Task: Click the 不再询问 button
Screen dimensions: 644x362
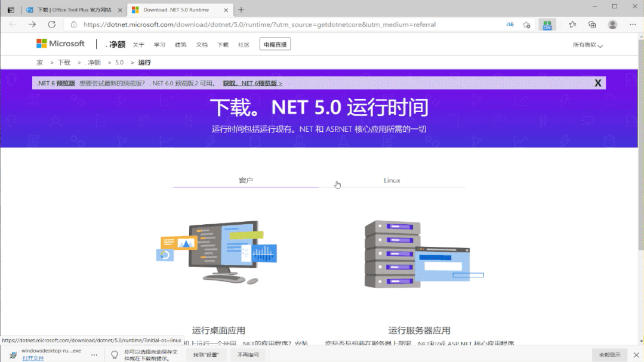Action: tap(248, 355)
